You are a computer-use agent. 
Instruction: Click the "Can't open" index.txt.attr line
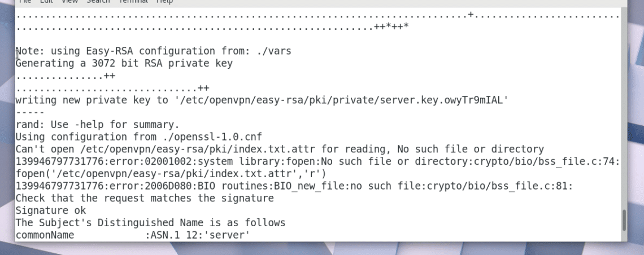(x=279, y=150)
